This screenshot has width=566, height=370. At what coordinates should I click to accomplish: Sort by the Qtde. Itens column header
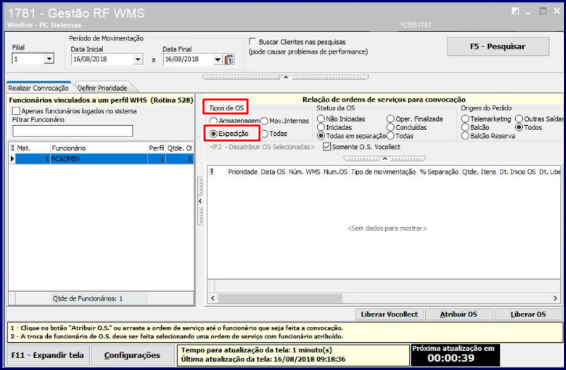tap(479, 172)
